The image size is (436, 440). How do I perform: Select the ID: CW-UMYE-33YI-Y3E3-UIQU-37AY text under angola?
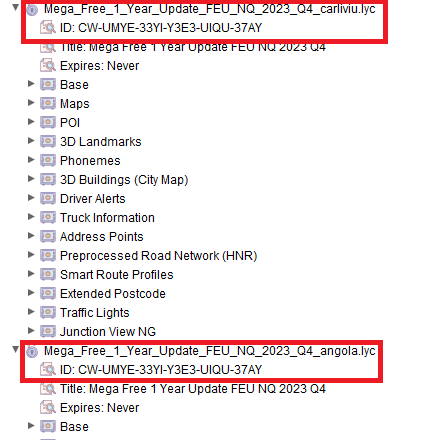pyautogui.click(x=161, y=370)
